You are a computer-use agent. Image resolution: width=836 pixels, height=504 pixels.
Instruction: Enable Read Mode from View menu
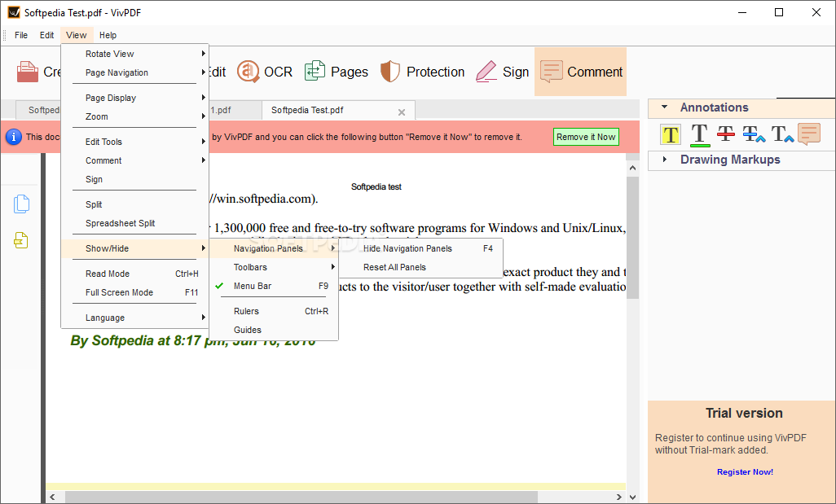pyautogui.click(x=135, y=274)
